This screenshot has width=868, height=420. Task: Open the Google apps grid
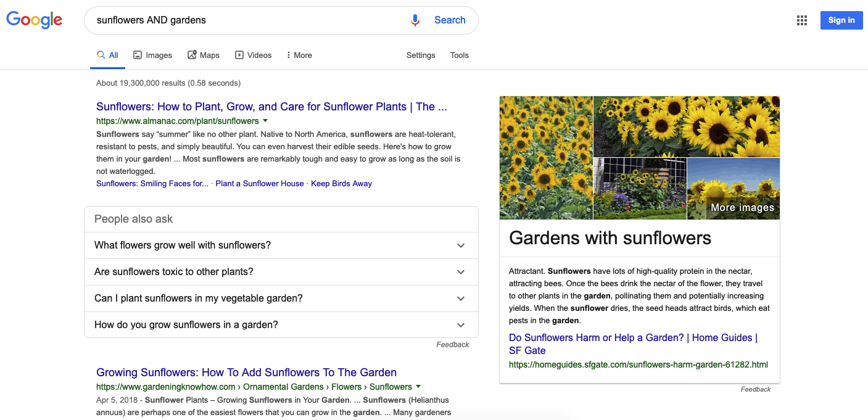(802, 20)
